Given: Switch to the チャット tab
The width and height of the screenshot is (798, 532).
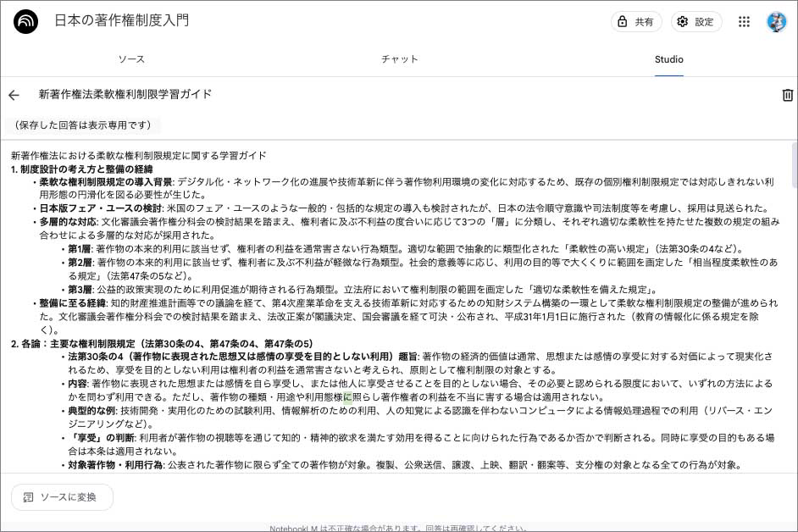Looking at the screenshot, I should pyautogui.click(x=399, y=59).
